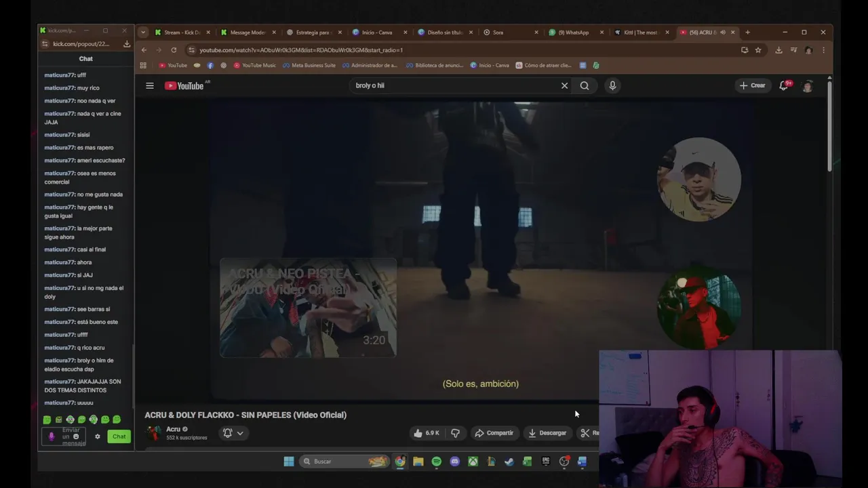Reload the YouTube page
868x488 pixels.
click(174, 50)
